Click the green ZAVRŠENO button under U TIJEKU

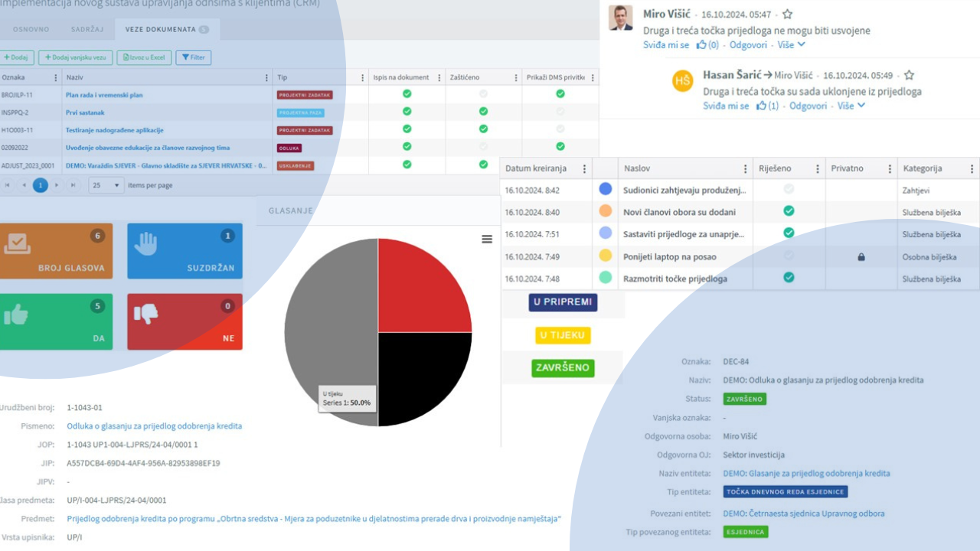coord(563,368)
